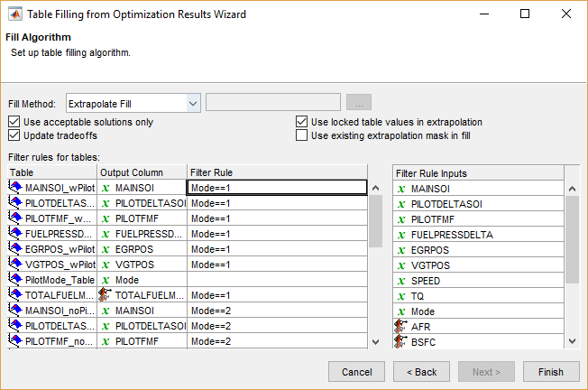Click the Output Column header
The height and width of the screenshot is (390, 588).
[x=142, y=172]
